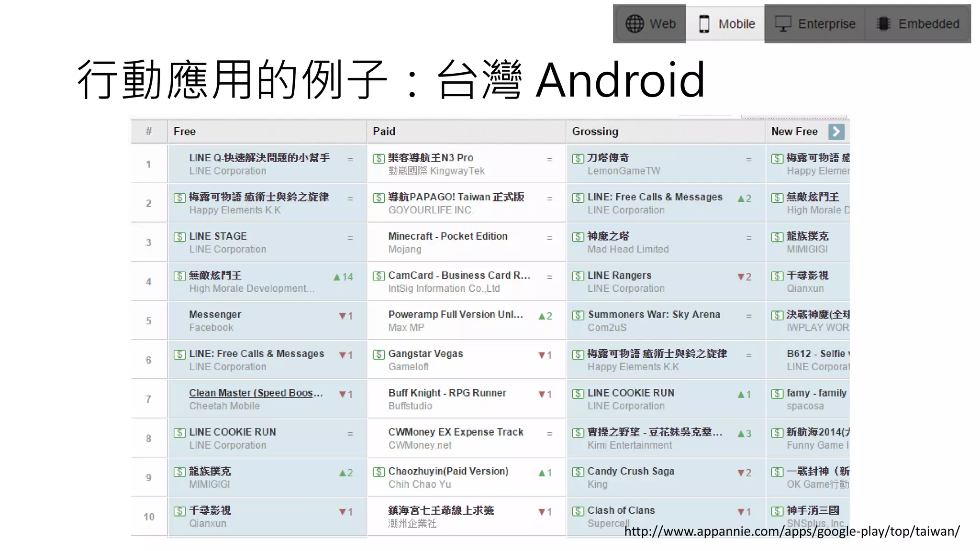This screenshot has width=980, height=551.
Task: Open B612 - Selfie in New Free column
Action: (818, 354)
